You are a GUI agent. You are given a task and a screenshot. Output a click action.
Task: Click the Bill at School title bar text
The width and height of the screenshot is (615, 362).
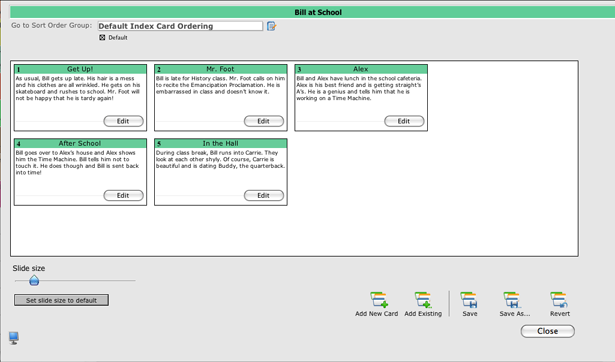pyautogui.click(x=318, y=12)
